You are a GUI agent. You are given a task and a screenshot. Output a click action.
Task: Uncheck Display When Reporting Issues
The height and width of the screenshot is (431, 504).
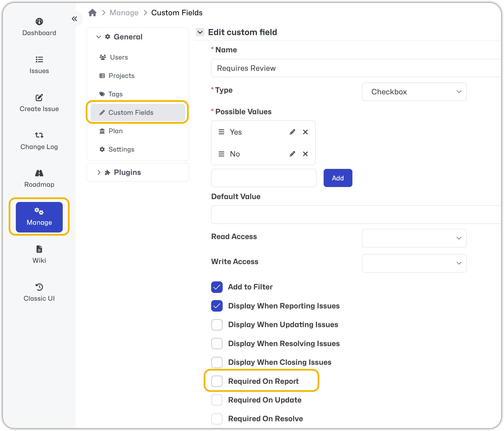tap(217, 306)
